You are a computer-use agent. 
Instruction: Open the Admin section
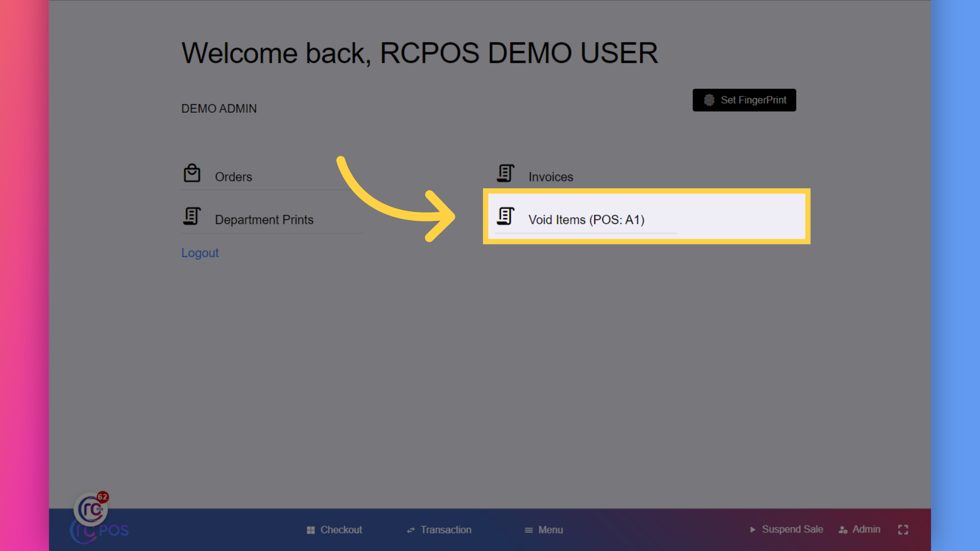coord(860,530)
